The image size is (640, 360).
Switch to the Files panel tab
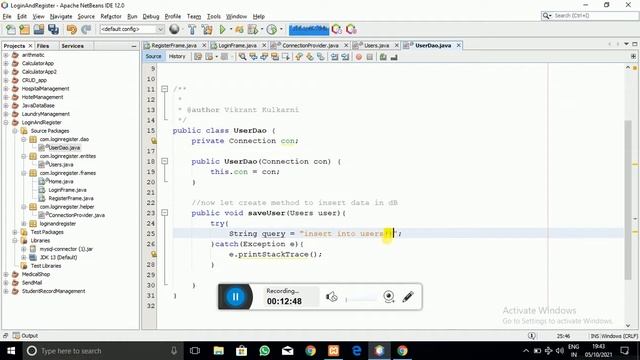(x=43, y=46)
